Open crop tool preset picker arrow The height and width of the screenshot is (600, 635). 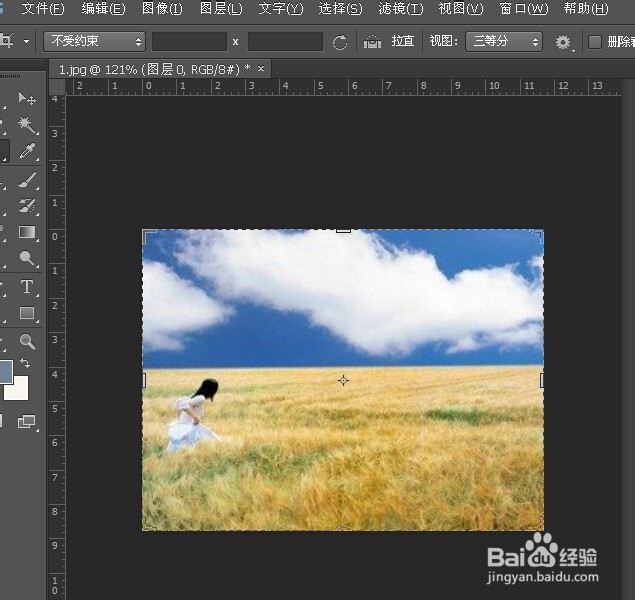coord(26,41)
